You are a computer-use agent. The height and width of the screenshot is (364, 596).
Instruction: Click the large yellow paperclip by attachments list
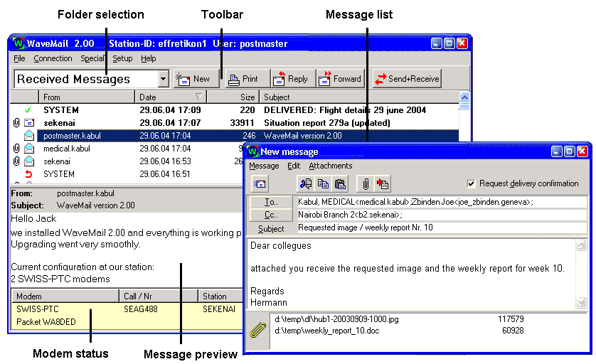point(257,330)
